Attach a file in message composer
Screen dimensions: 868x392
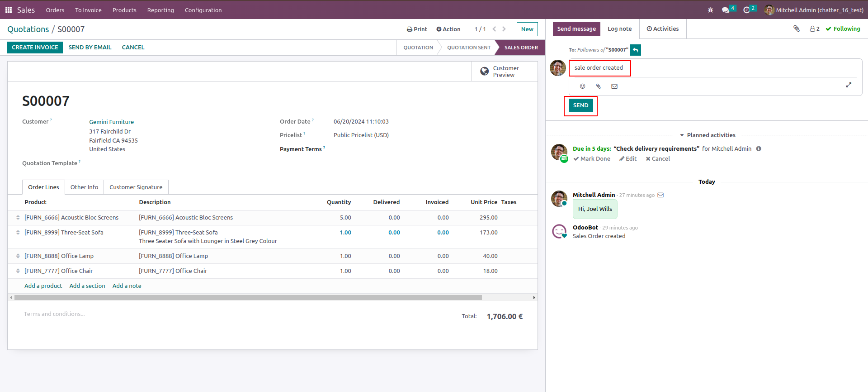[x=598, y=86]
